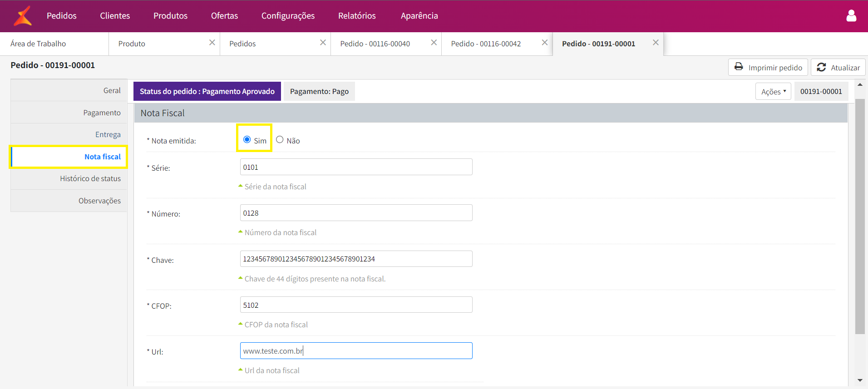Open the Produtos menu
The width and height of the screenshot is (868, 389).
pos(170,16)
